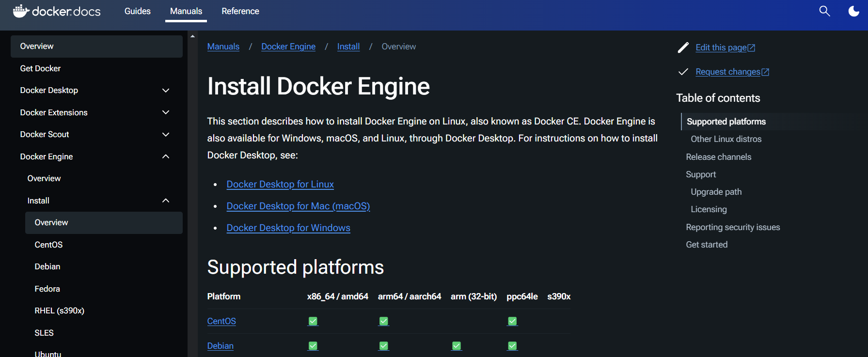Click Debian arm 32-bit green checkmark
The image size is (868, 357).
(457, 346)
